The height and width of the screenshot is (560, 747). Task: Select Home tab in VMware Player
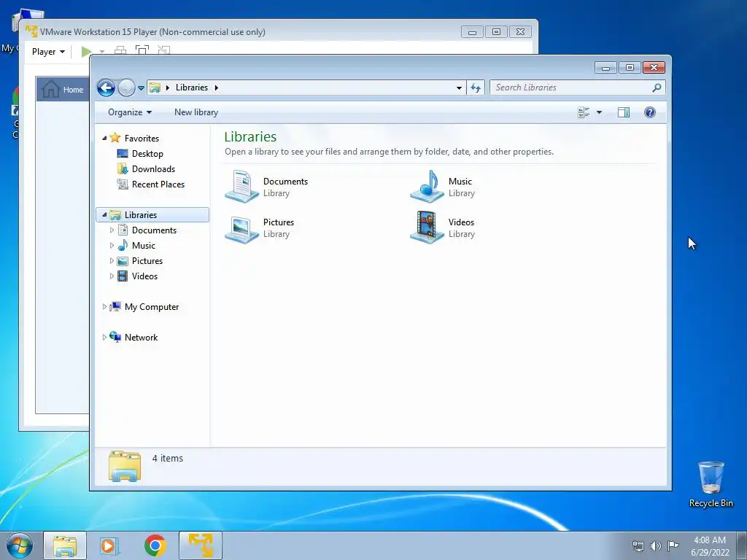63,90
